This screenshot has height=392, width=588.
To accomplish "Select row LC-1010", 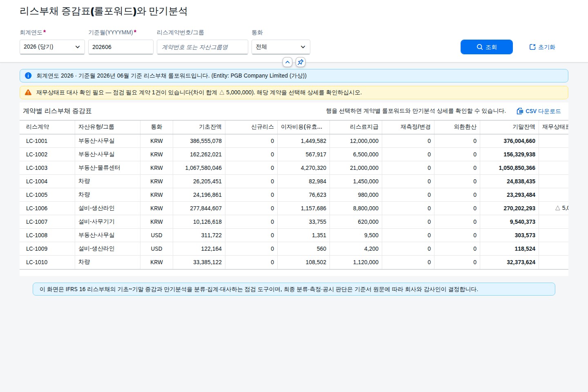I will [294, 262].
